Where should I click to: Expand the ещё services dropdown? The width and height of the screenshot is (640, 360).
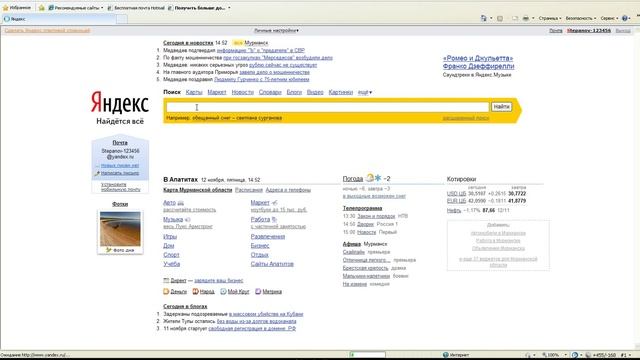coord(364,92)
